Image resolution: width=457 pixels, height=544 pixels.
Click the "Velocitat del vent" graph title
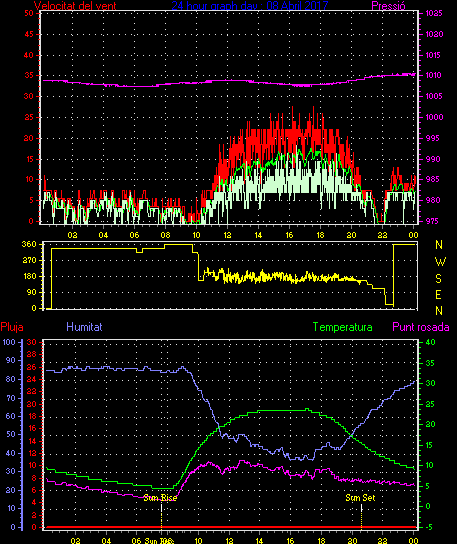pyautogui.click(x=75, y=5)
